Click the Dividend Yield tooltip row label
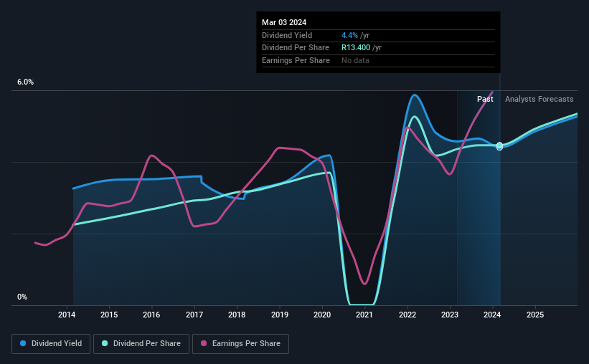 287,35
